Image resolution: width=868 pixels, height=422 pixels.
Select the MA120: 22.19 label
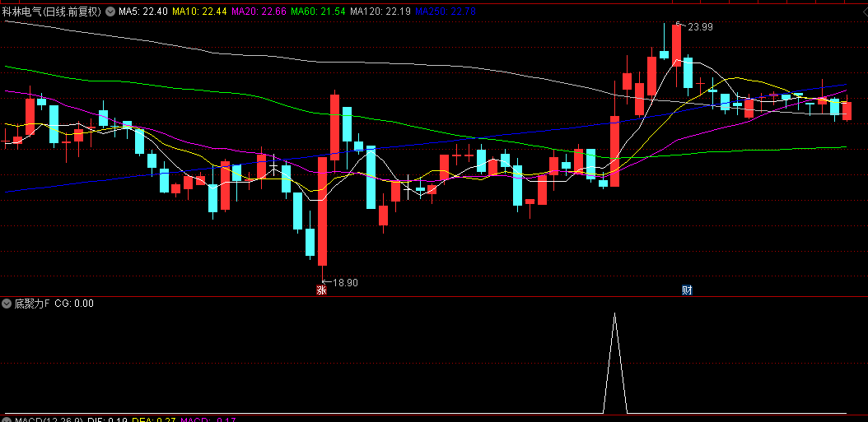[380, 11]
